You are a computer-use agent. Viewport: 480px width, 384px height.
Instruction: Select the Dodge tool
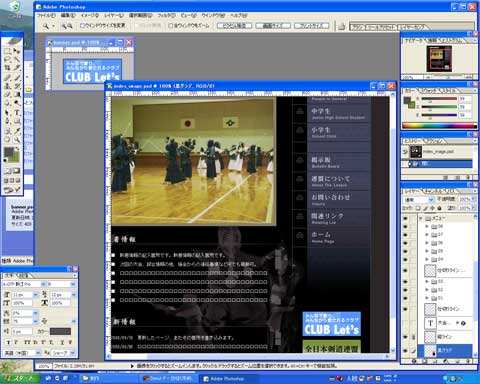click(17, 103)
